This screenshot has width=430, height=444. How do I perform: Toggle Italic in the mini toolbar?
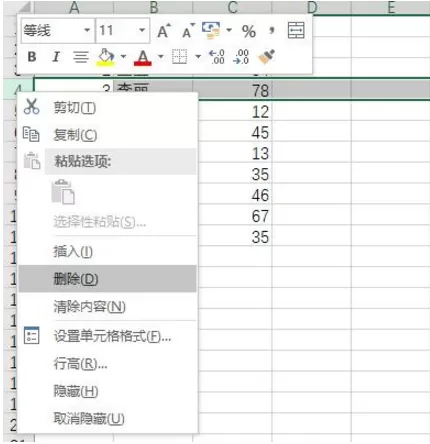(x=56, y=57)
